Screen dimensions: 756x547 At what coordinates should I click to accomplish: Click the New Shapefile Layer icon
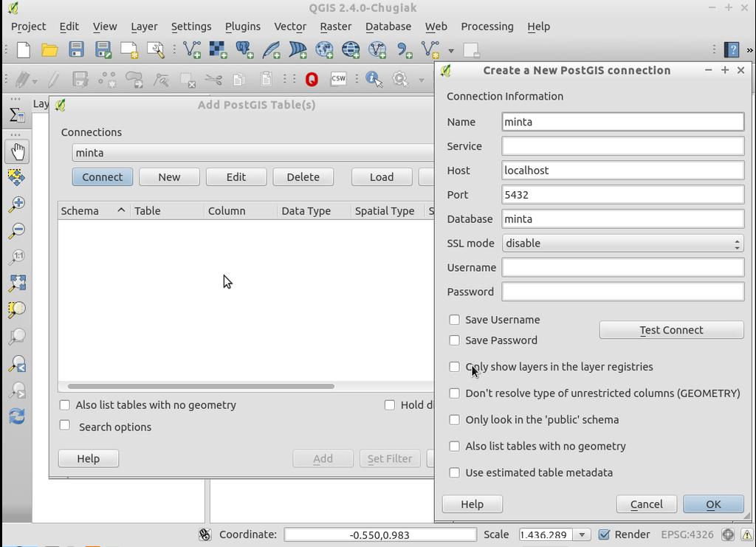pyautogui.click(x=430, y=49)
